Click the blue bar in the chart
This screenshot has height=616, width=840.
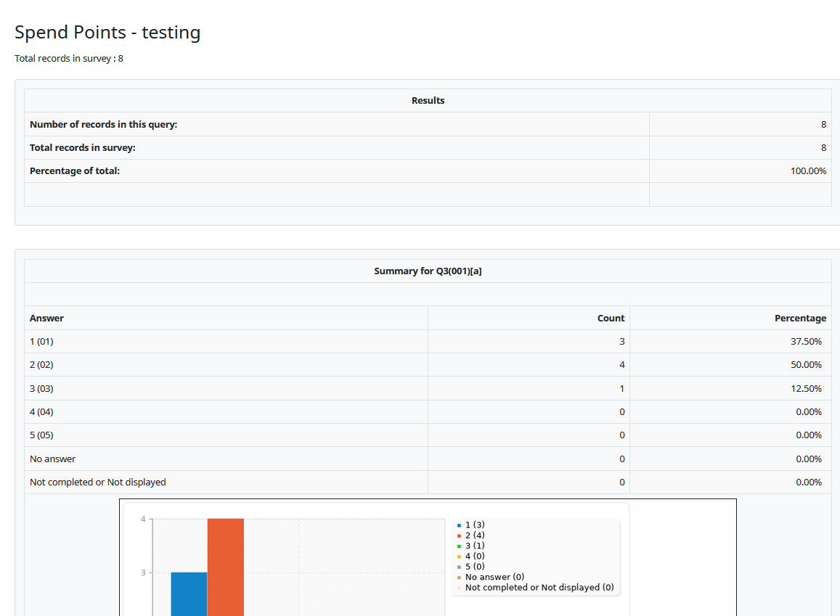189,594
